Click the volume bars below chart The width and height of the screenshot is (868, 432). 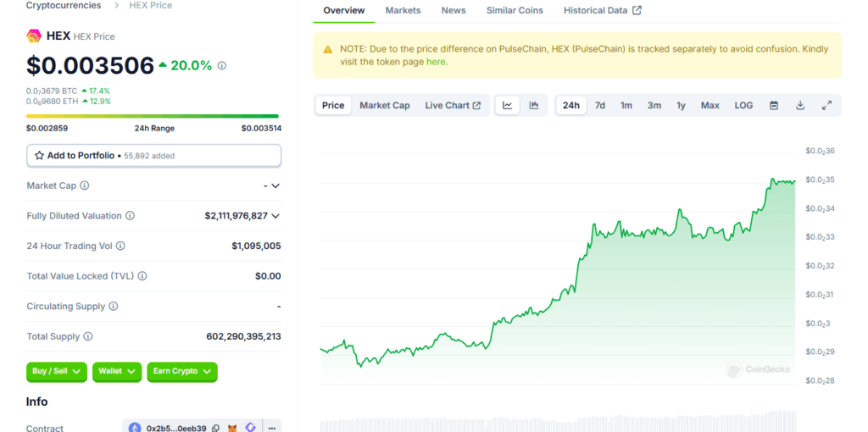point(558,422)
